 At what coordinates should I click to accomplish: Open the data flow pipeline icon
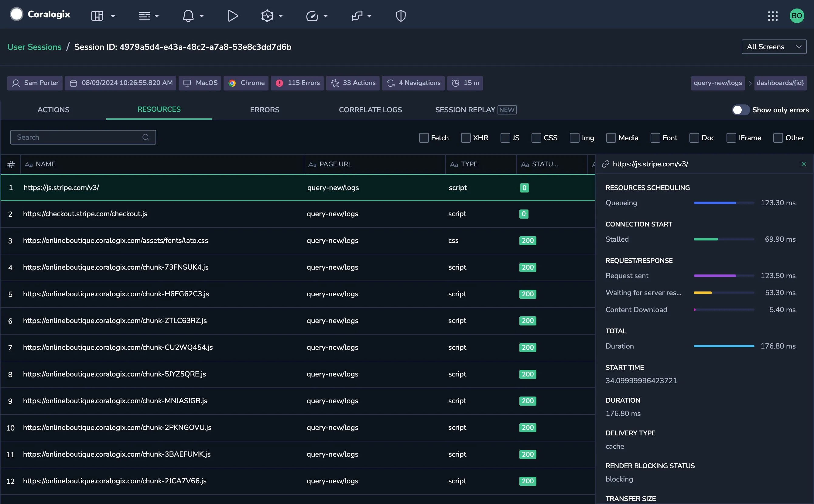[x=357, y=16]
